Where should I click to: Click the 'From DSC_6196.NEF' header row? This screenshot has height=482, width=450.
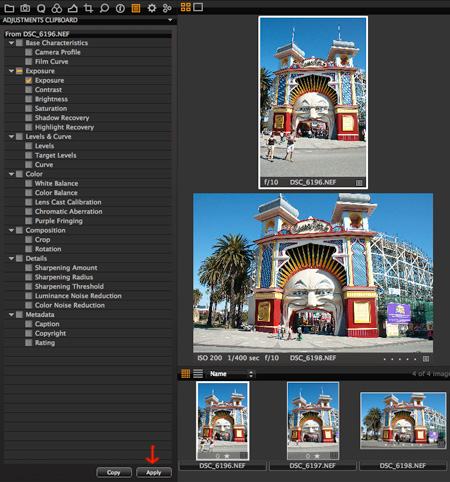coord(88,34)
